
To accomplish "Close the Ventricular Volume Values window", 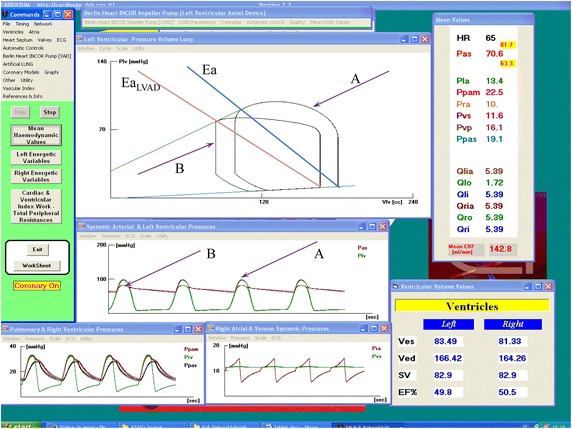I will pos(548,287).
